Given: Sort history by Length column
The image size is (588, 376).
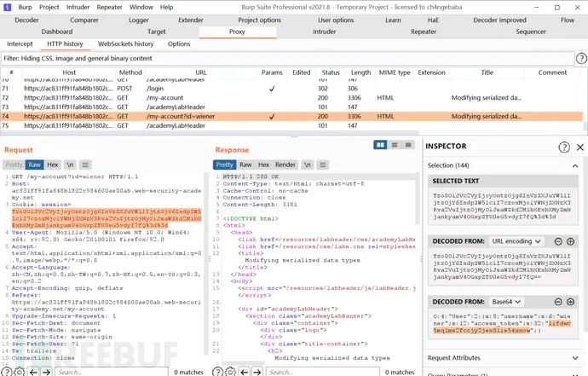Looking at the screenshot, I should [x=360, y=72].
